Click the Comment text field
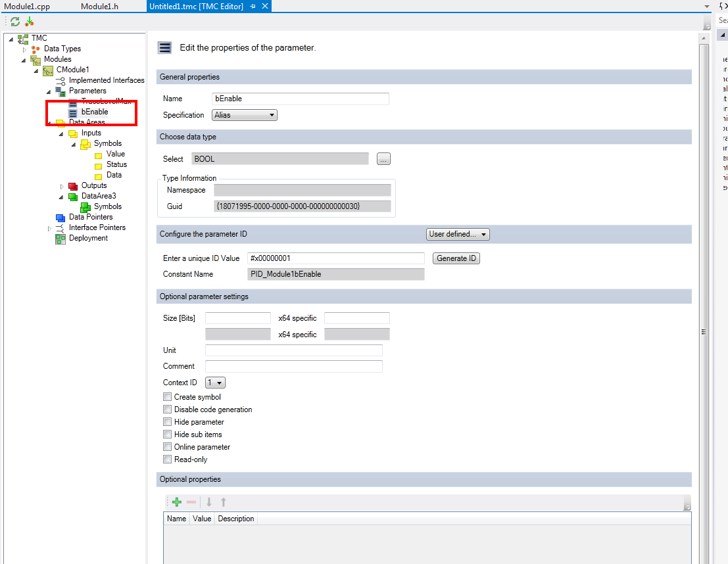 (x=294, y=366)
